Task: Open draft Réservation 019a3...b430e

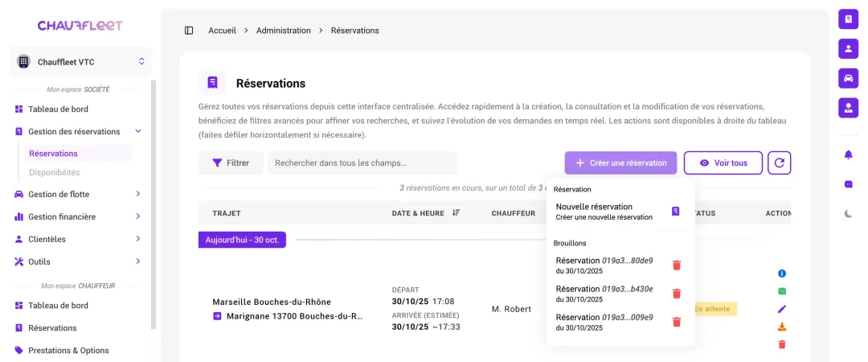Action: point(604,294)
